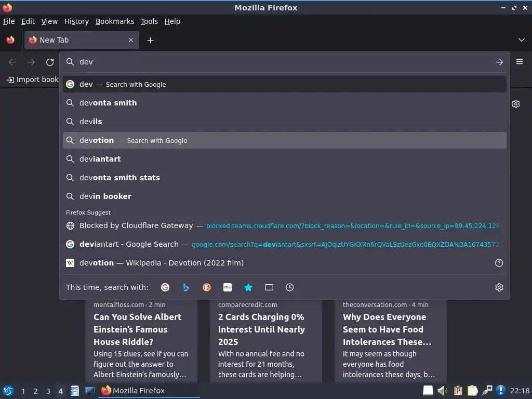This screenshot has height=399, width=532.
Task: Select the 'devonta smith' search suggestion
Action: tap(284, 103)
